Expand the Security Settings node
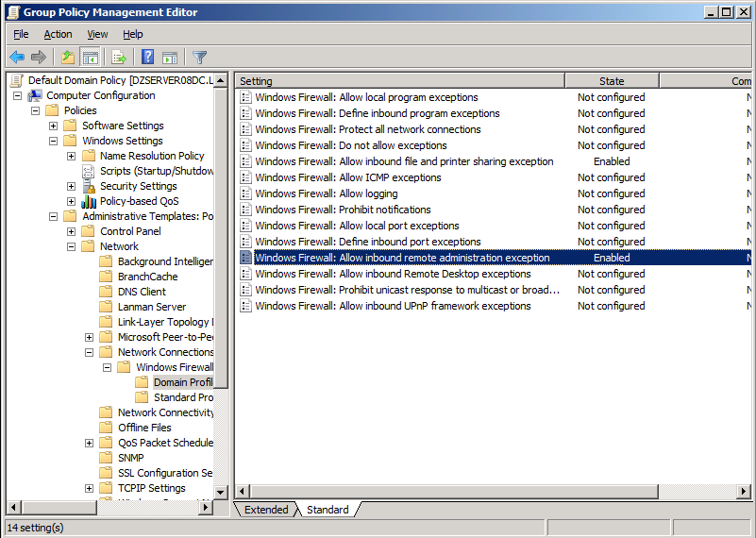Screen dimensions: 756x538 (71, 186)
